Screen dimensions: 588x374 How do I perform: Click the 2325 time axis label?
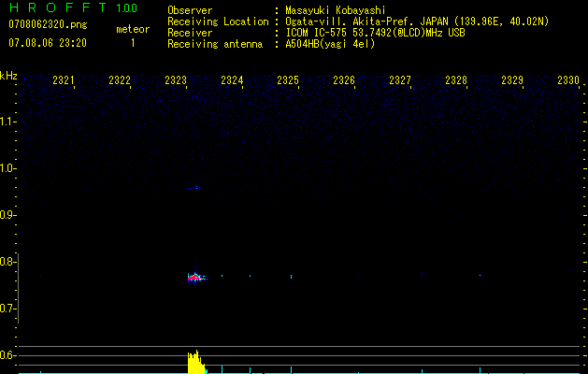(x=288, y=80)
